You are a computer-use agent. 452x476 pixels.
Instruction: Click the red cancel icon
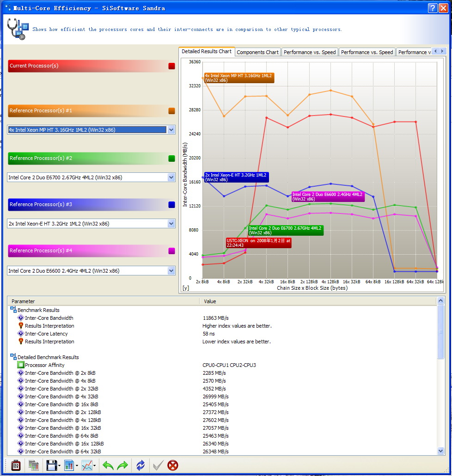click(x=172, y=465)
